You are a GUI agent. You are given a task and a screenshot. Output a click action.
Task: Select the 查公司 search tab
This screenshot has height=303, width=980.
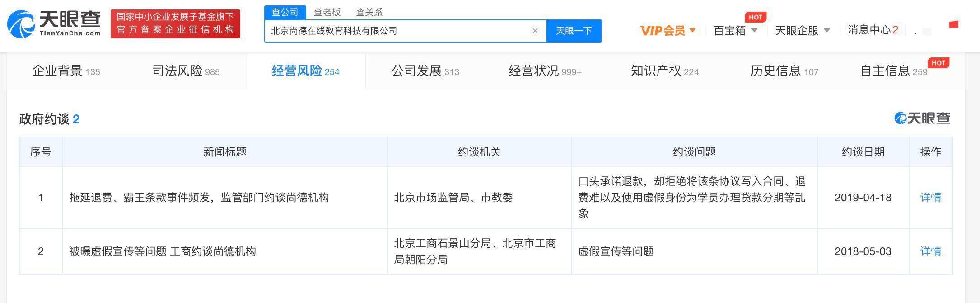pyautogui.click(x=285, y=12)
